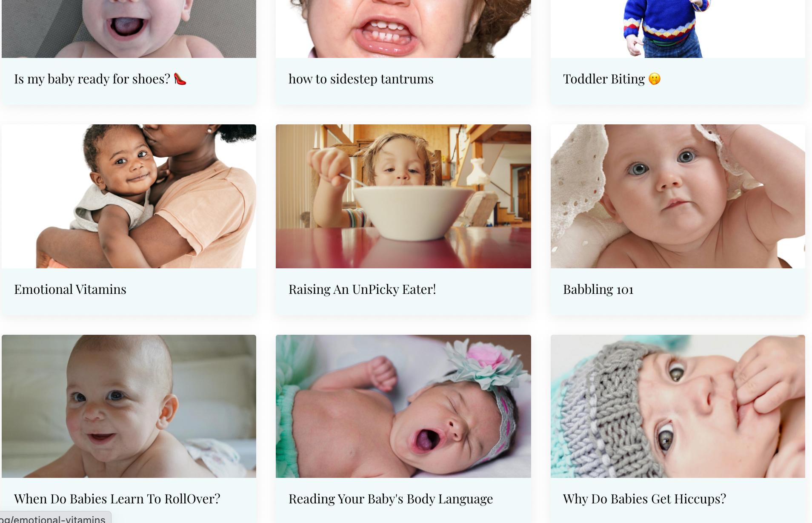Screen dimensions: 812x523
Task: Select the mother kissing baby photo
Action: click(x=129, y=196)
